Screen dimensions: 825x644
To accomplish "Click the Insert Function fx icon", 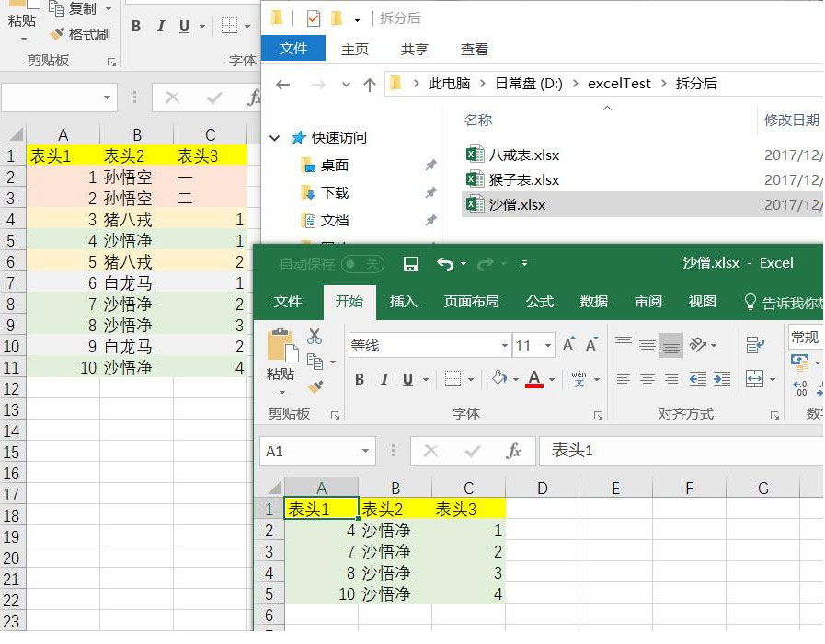I will click(513, 451).
